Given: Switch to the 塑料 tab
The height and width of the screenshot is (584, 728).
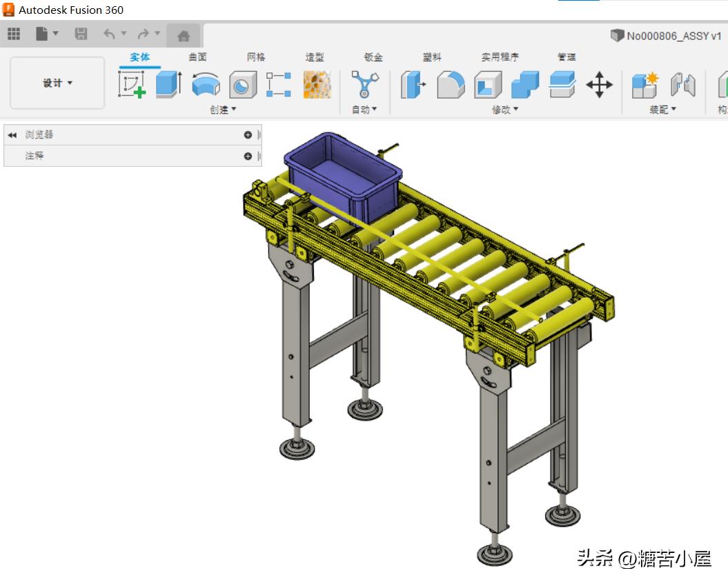Looking at the screenshot, I should click(x=432, y=57).
